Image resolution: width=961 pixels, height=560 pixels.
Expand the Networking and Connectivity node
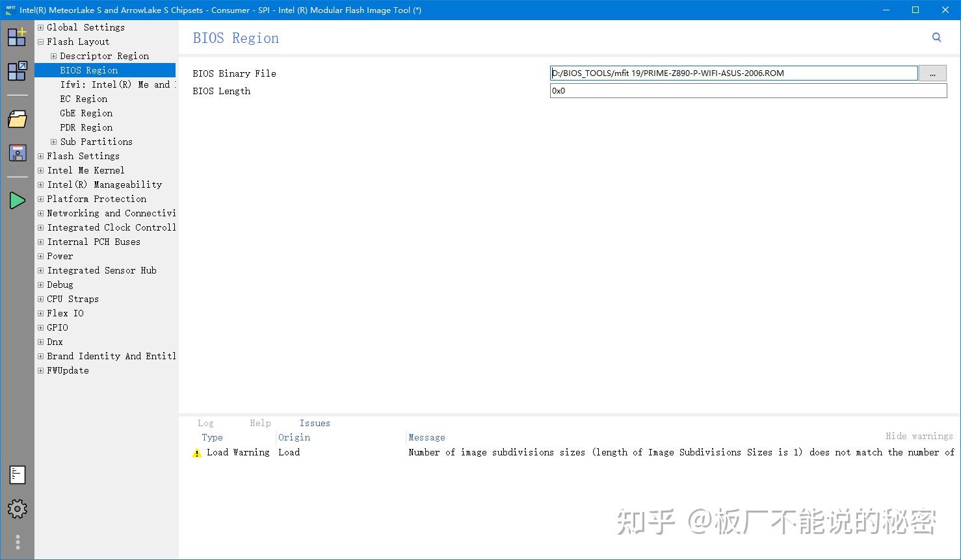click(x=41, y=213)
